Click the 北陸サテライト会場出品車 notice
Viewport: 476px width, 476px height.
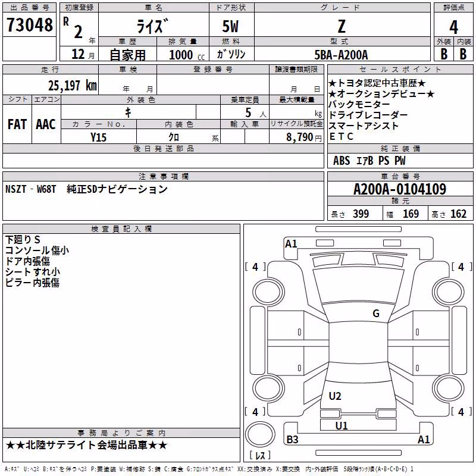pyautogui.click(x=86, y=445)
